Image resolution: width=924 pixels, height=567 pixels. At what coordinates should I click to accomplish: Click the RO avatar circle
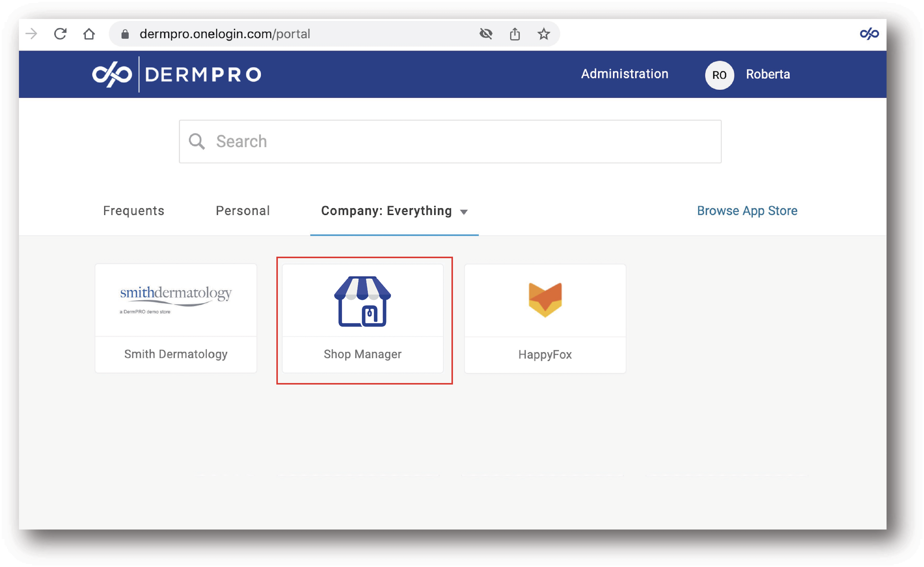pyautogui.click(x=719, y=75)
